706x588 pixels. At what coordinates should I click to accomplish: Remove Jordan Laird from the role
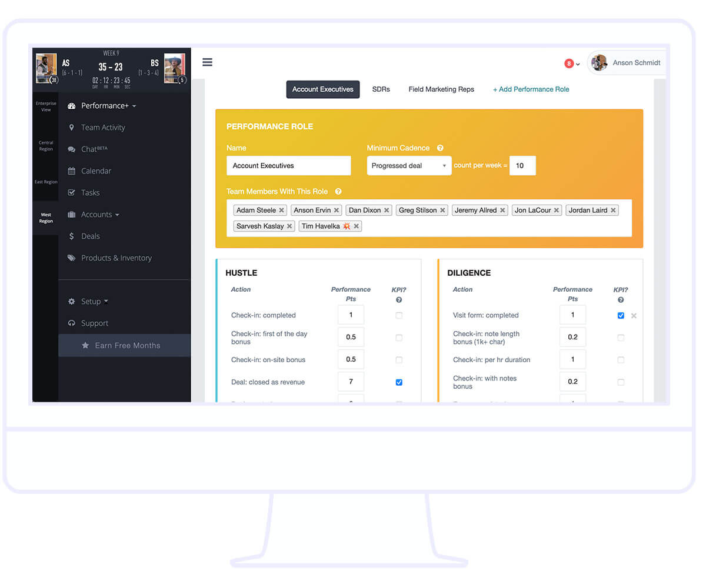pyautogui.click(x=613, y=211)
